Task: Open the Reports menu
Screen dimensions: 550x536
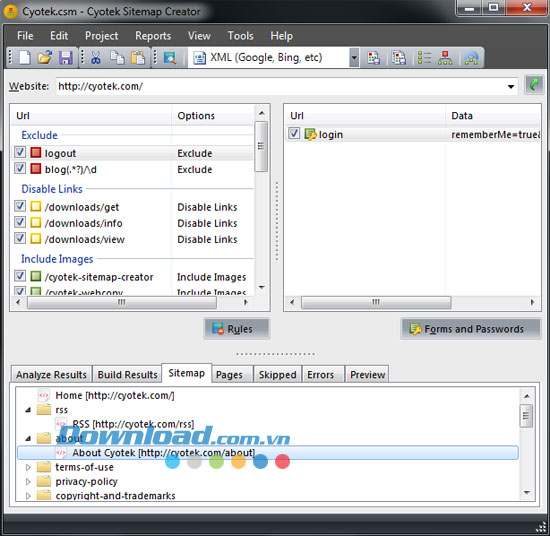Action: click(x=153, y=36)
